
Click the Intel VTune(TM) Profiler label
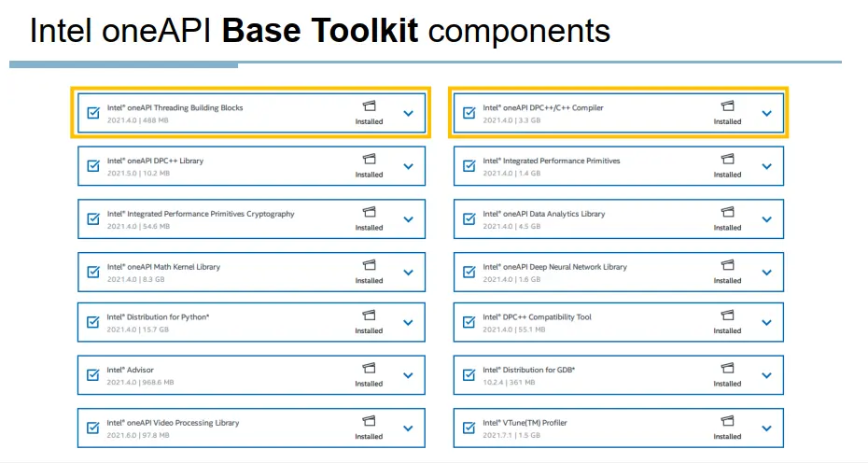[525, 423]
